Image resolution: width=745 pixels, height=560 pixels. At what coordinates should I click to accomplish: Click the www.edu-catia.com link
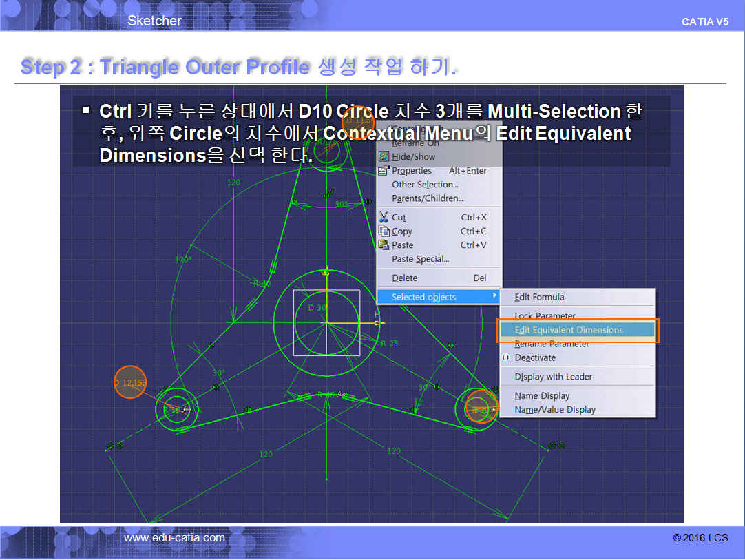click(174, 537)
